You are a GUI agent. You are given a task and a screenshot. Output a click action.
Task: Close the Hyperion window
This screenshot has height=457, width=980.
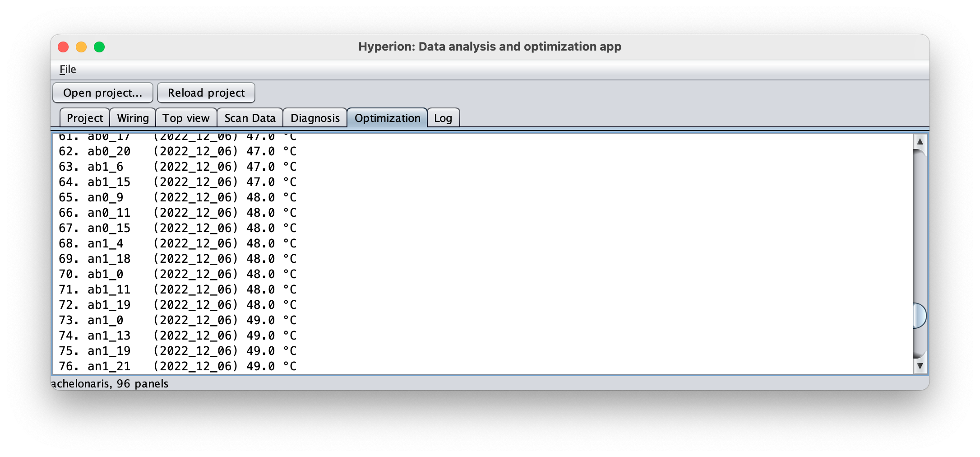coord(63,47)
